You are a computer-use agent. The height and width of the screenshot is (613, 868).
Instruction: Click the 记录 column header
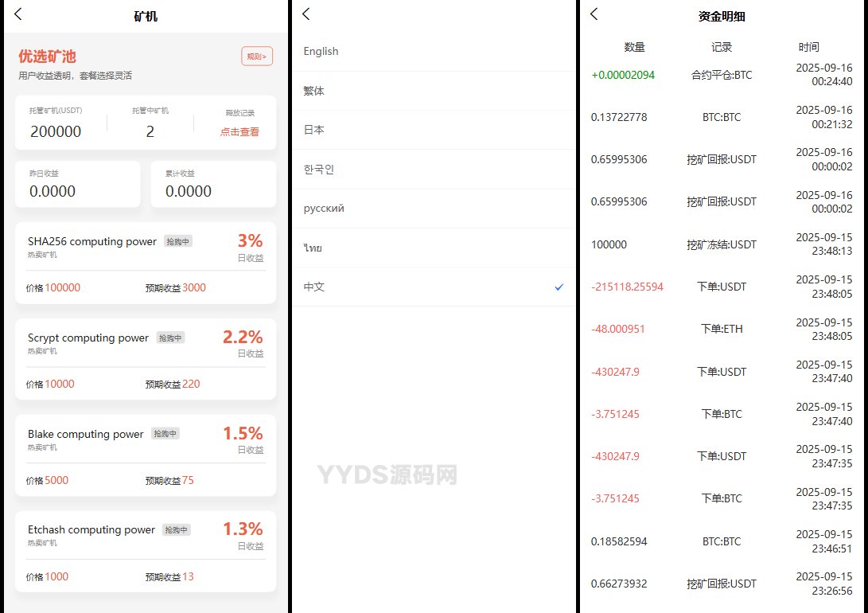pyautogui.click(x=722, y=47)
